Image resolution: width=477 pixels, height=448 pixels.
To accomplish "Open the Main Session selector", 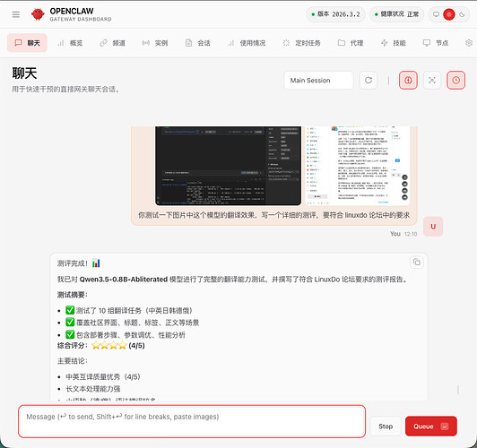I will coord(318,81).
